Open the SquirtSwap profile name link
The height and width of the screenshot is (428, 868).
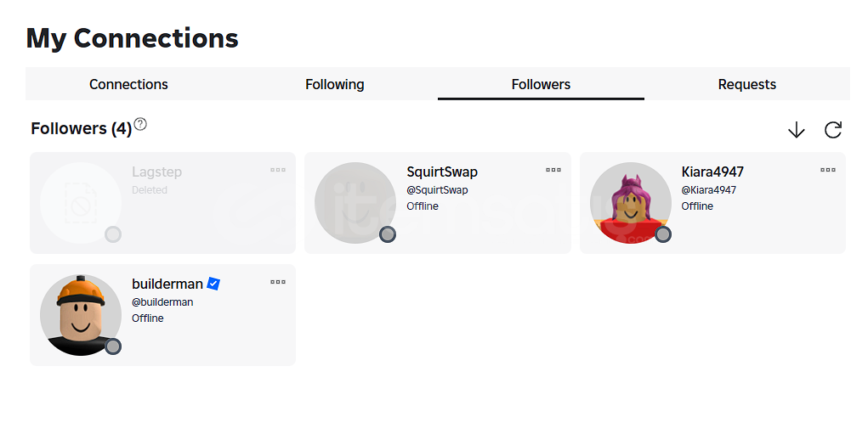click(442, 172)
